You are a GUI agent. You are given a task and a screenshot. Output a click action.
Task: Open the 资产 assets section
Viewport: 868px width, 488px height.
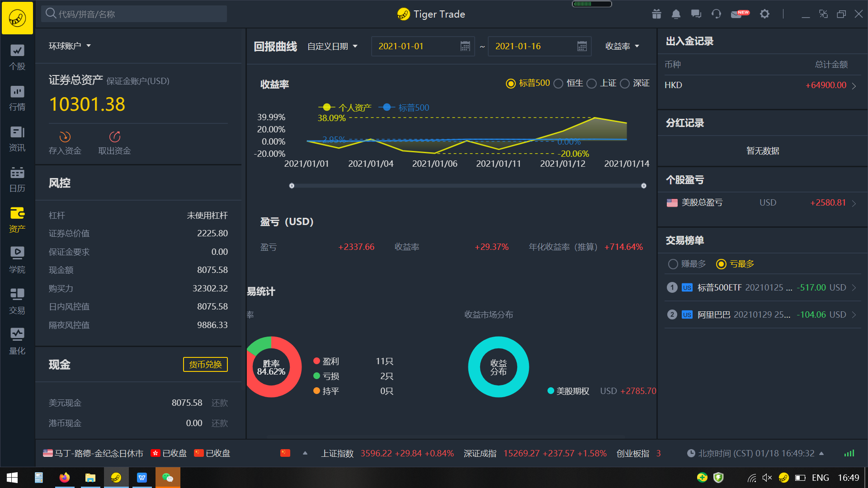(17, 220)
